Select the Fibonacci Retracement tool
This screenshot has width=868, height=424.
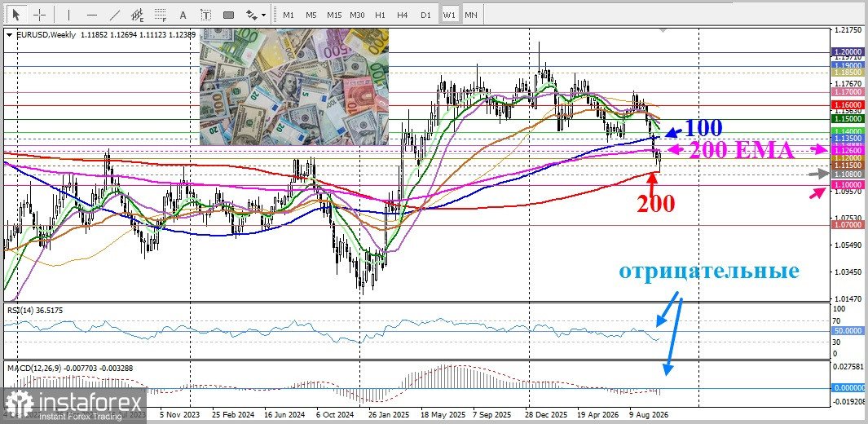pyautogui.click(x=161, y=15)
